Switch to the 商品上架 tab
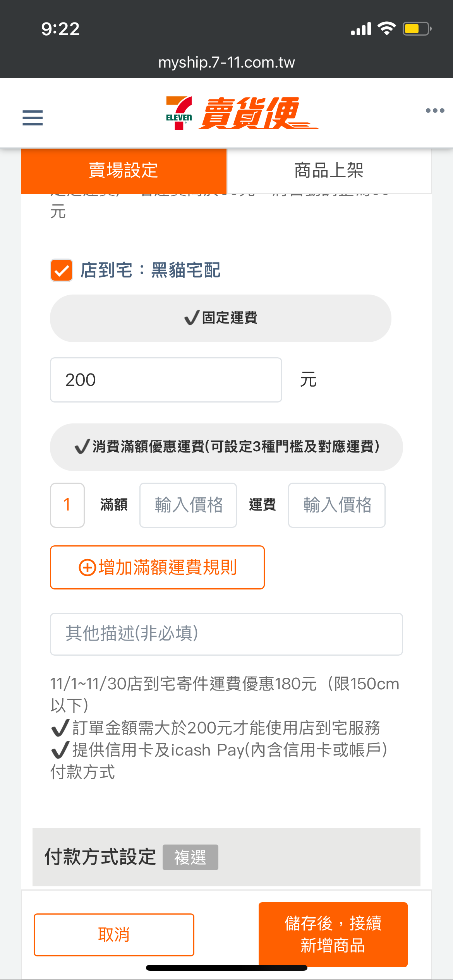Image resolution: width=453 pixels, height=980 pixels. tap(329, 171)
